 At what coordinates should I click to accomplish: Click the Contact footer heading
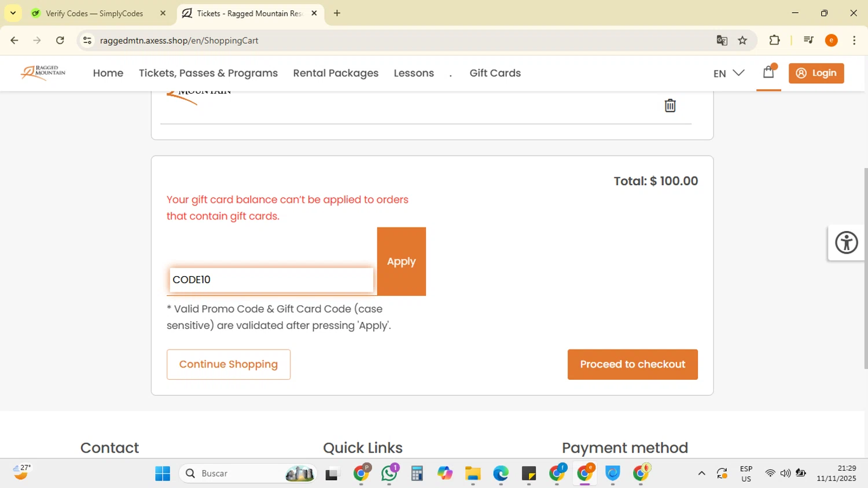coord(109,448)
